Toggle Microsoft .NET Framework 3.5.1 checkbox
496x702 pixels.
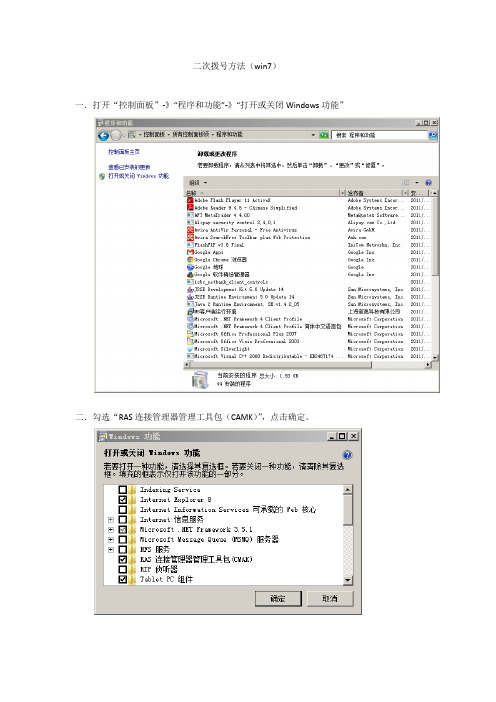123,530
